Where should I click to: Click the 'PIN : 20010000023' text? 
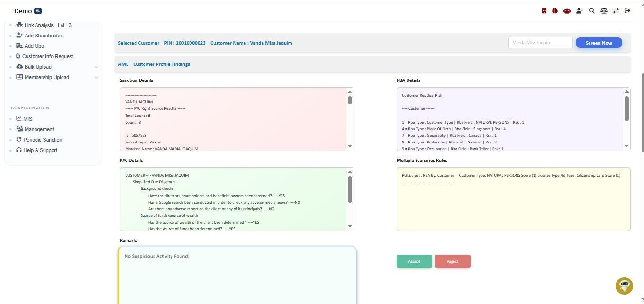point(185,43)
